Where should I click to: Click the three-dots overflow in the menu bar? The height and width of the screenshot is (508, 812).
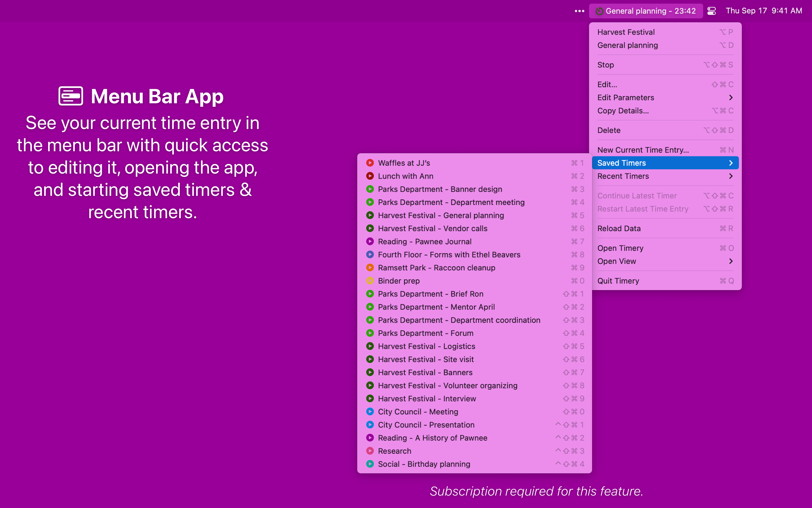579,11
